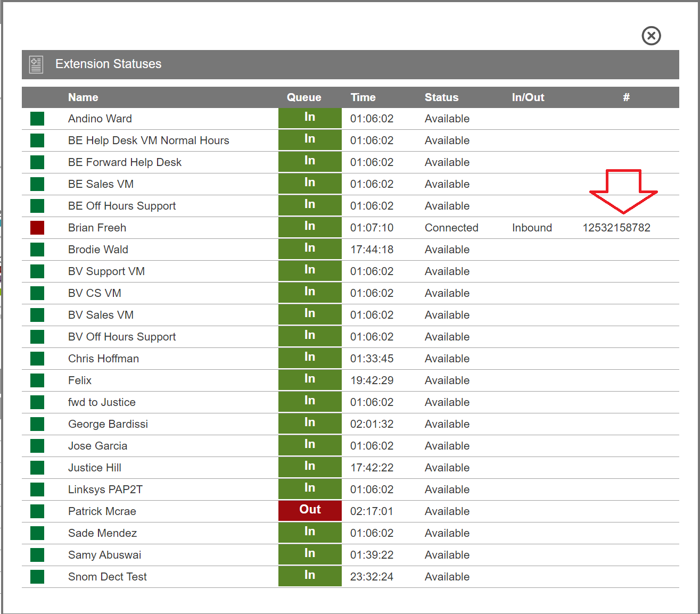Click the time 01:33:45
The image size is (700, 614).
pyautogui.click(x=372, y=359)
